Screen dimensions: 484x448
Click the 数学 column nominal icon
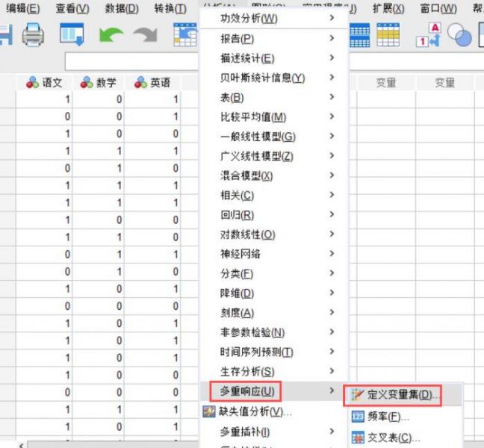[87, 83]
